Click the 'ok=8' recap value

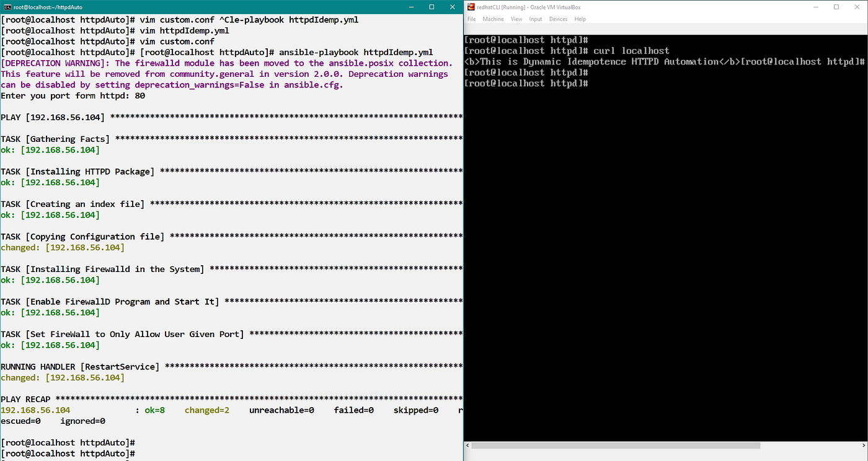coord(154,410)
